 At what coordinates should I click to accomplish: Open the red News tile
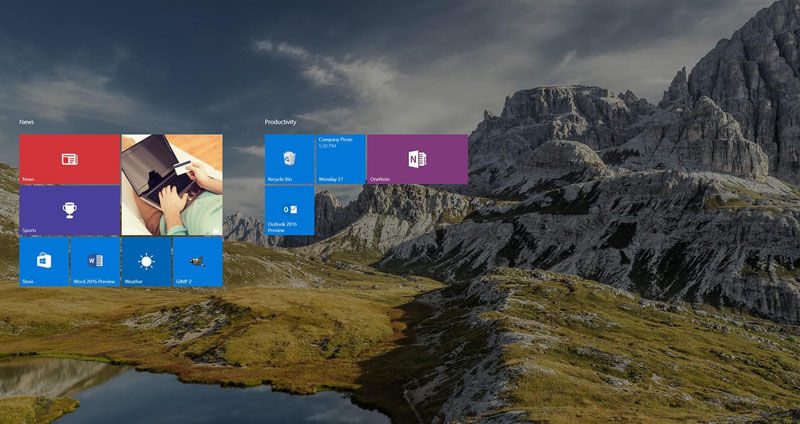click(69, 159)
